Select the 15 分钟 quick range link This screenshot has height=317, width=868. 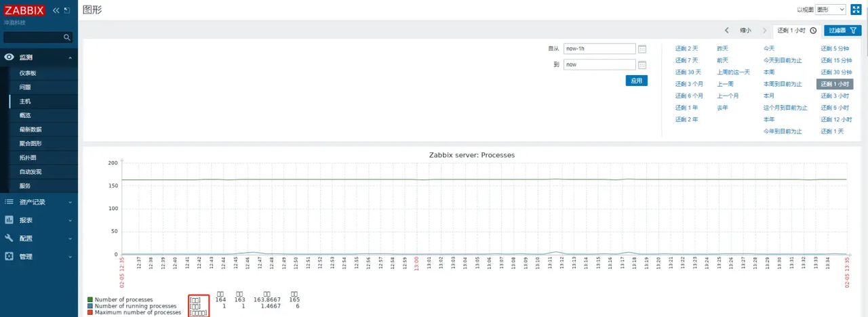coord(836,60)
